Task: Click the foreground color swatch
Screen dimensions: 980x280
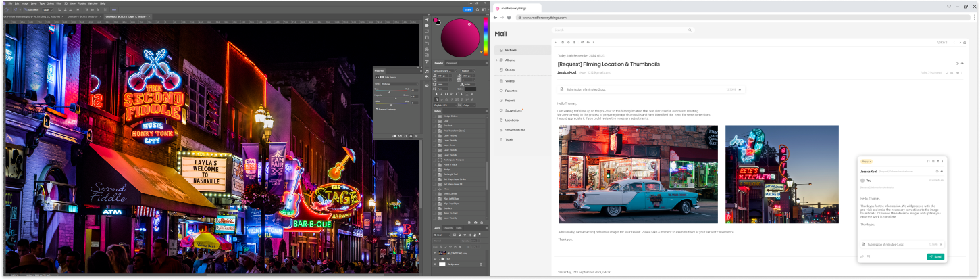Action: click(436, 20)
